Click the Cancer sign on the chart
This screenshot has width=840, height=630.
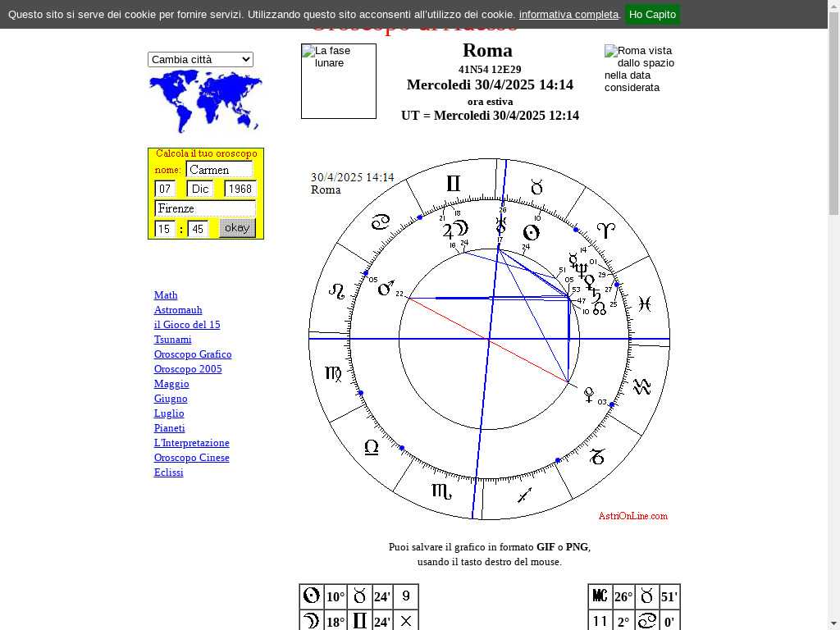(x=381, y=221)
